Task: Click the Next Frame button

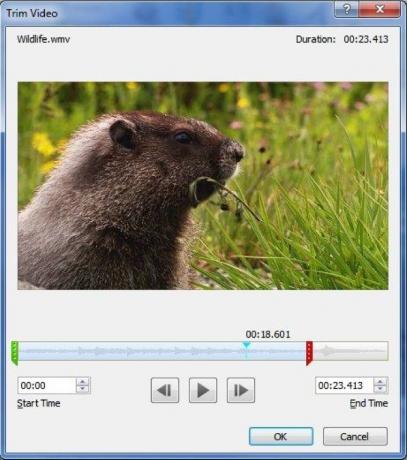Action: [241, 390]
